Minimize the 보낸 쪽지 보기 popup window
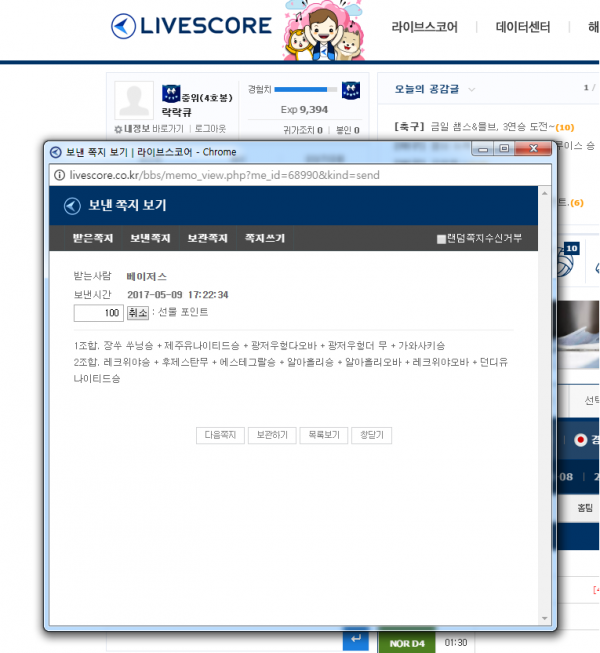600x653 pixels. [x=483, y=149]
